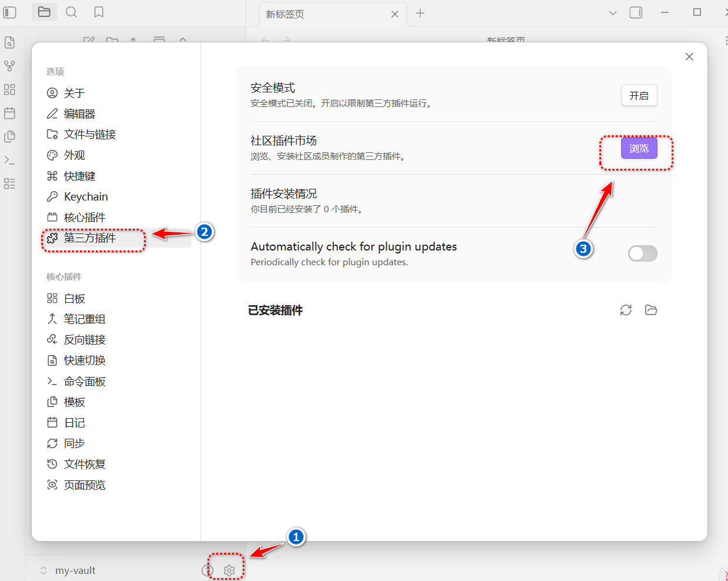Open command palette icon in left ribbon

pyautogui.click(x=9, y=160)
